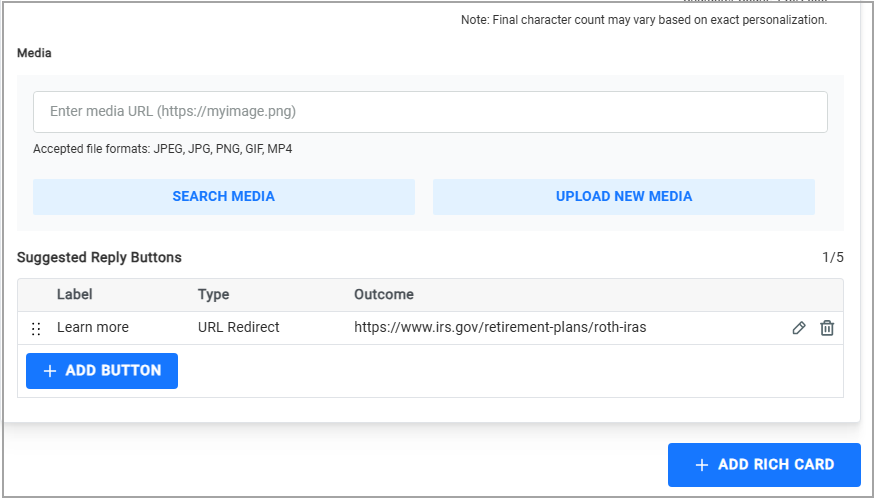Click the plus icon in ADD BUTTON
The image size is (874, 498).
pyautogui.click(x=50, y=371)
